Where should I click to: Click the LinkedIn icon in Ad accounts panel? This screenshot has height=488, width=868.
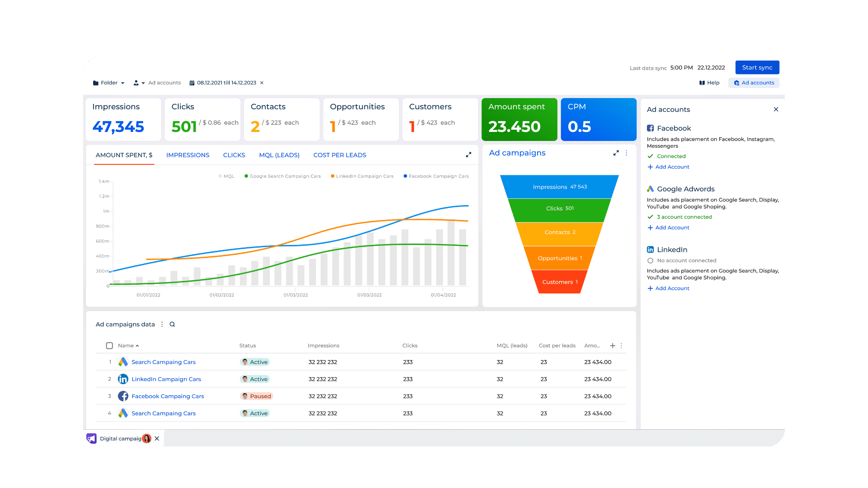650,249
